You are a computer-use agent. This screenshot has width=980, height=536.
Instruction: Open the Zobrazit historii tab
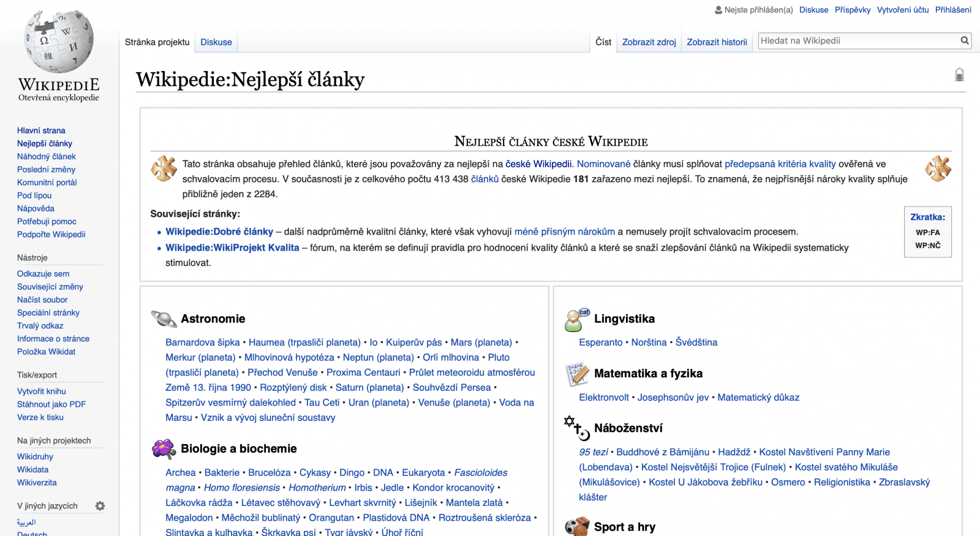[x=717, y=42]
